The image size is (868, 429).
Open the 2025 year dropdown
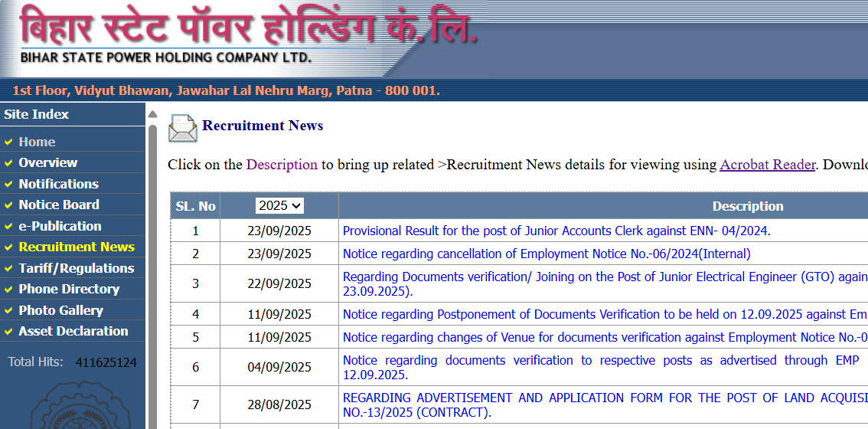coord(279,205)
